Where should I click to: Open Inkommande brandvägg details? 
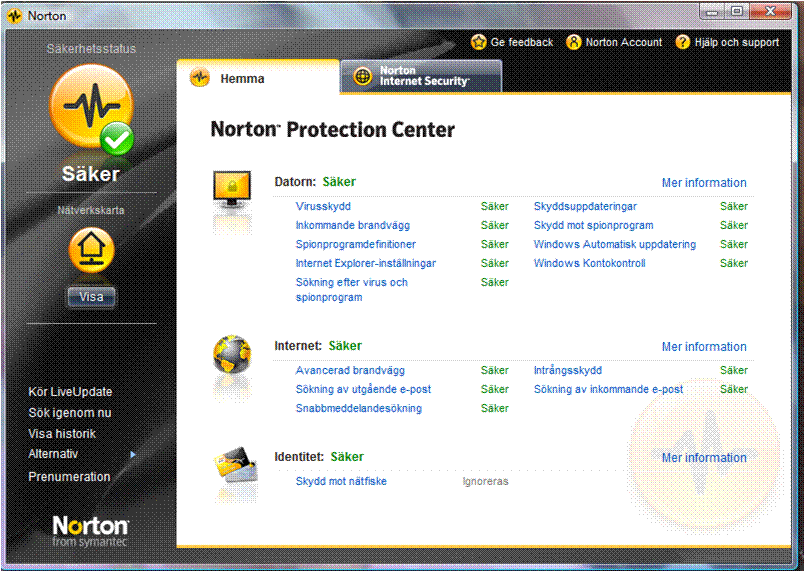click(353, 225)
